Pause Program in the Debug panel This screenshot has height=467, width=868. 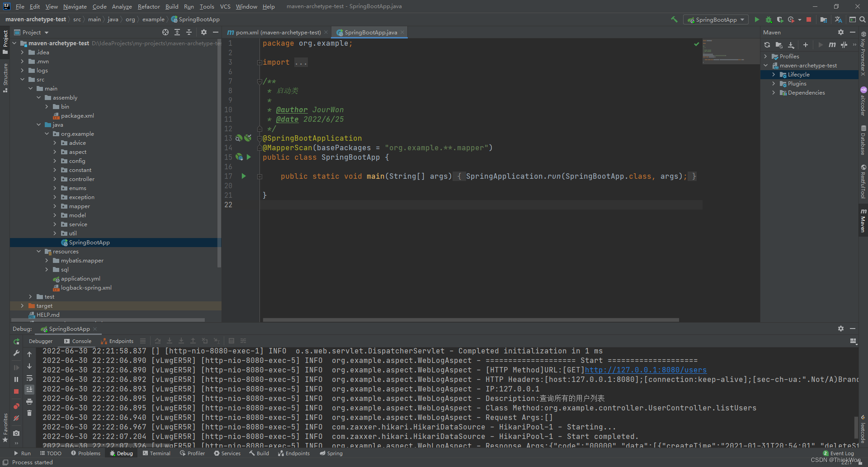(x=16, y=379)
